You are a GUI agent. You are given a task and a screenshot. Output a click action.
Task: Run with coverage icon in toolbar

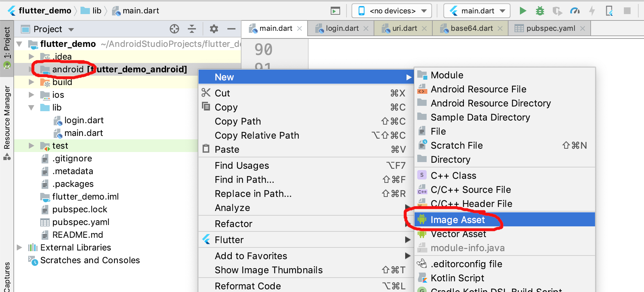(557, 11)
